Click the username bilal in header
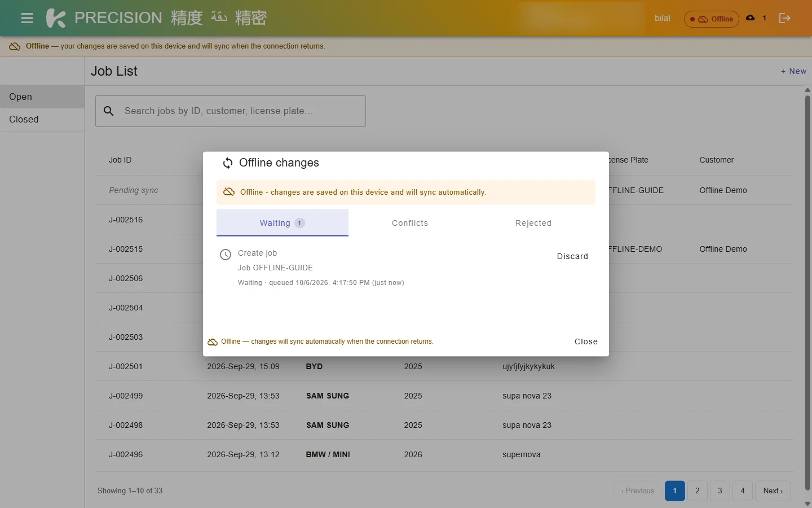Screen dimensions: 812x508 coord(663,18)
